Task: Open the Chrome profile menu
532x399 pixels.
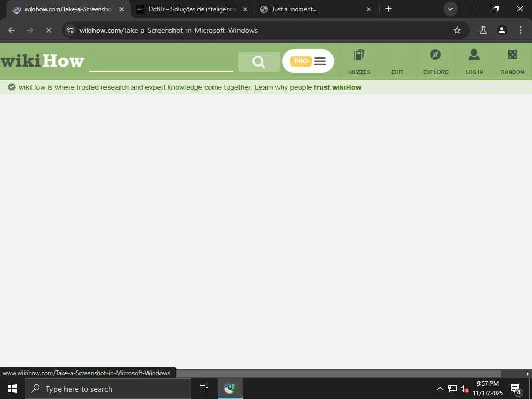Action: (x=501, y=30)
